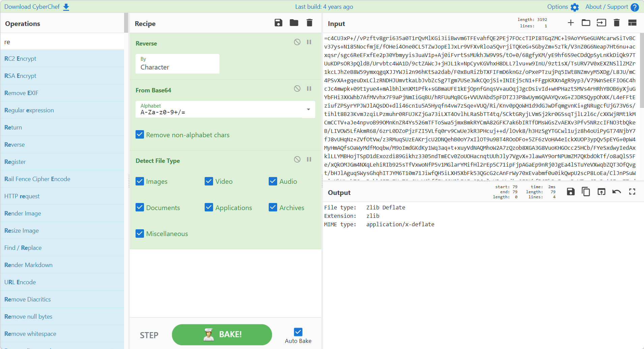
Task: Open the Reverse By Character selector
Action: point(177,64)
